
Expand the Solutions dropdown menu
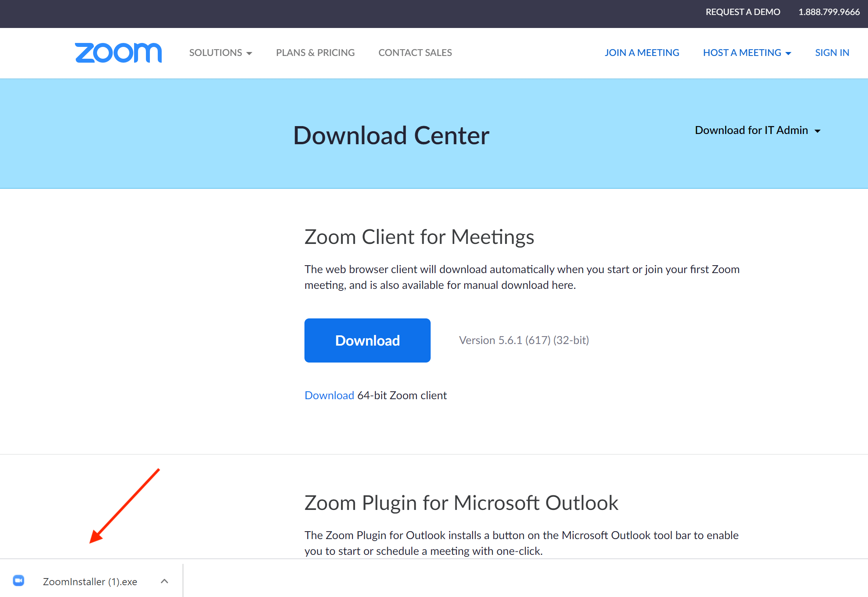(222, 53)
